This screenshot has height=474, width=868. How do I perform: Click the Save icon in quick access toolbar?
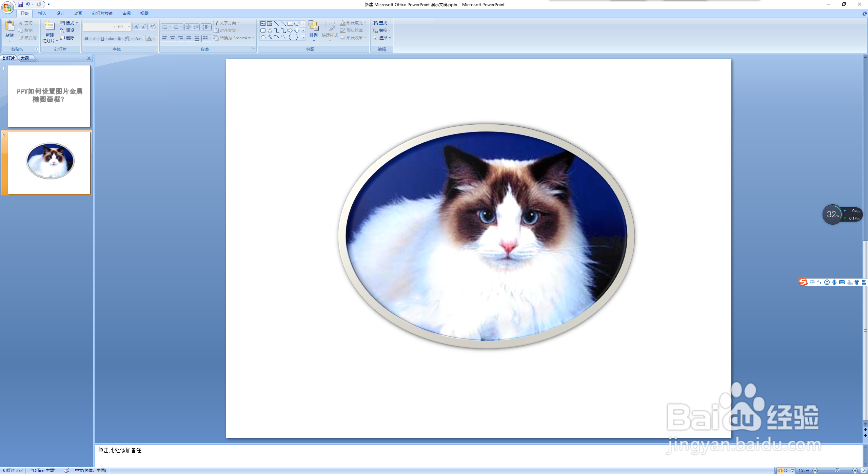click(x=20, y=4)
